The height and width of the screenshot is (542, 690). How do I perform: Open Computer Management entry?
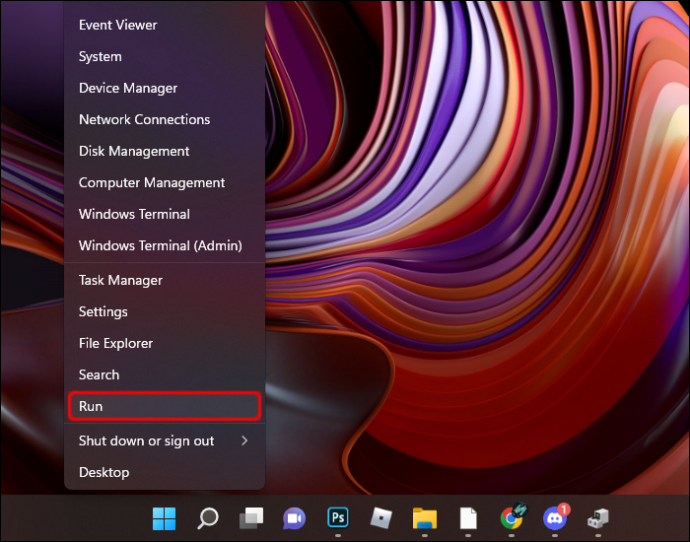tap(165, 182)
